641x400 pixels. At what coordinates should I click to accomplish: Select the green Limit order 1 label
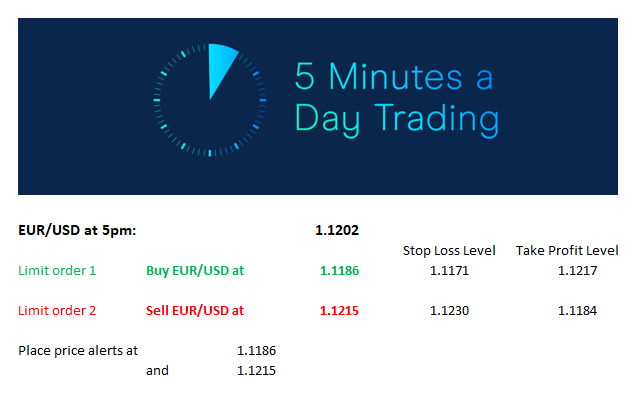tap(57, 270)
